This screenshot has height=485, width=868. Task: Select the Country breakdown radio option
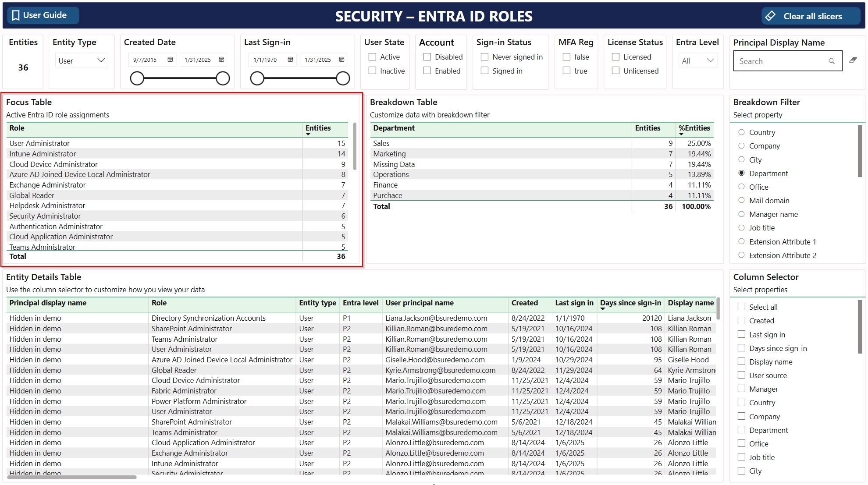point(741,132)
